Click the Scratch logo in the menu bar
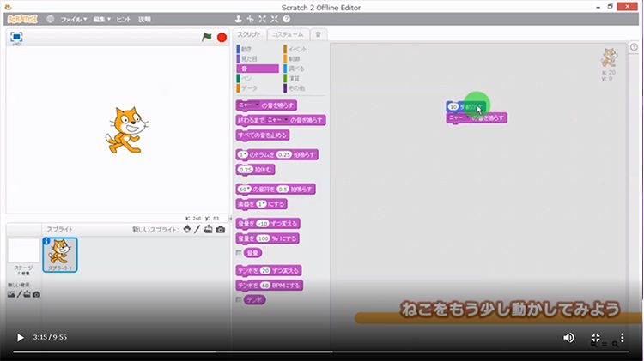Screen dimensions: 644x361 click(22, 19)
